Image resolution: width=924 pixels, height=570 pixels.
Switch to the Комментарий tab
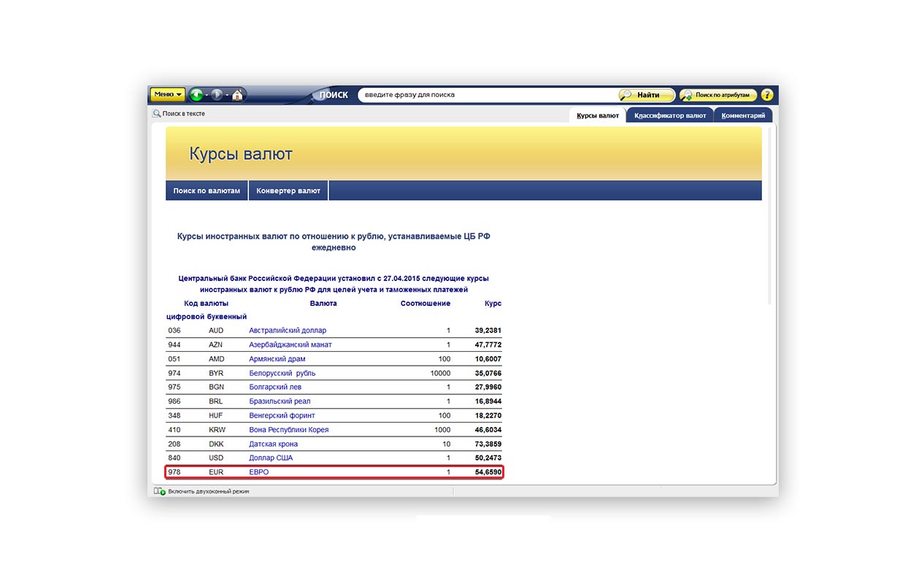743,115
